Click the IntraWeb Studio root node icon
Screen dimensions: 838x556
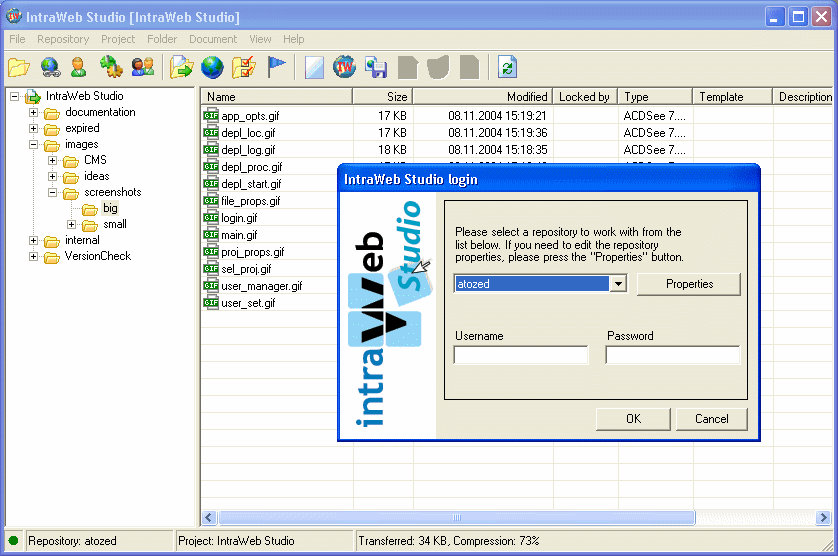pyautogui.click(x=33, y=97)
